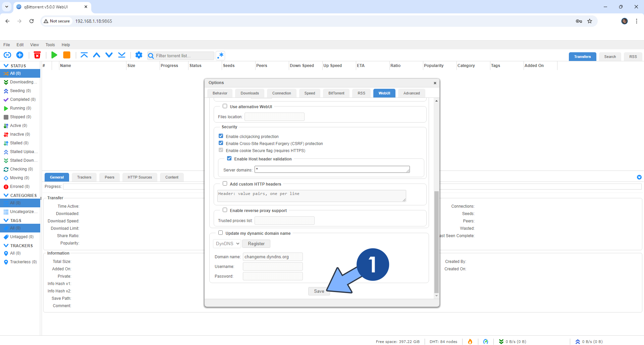Image resolution: width=644 pixels, height=345 pixels.
Task: Click the Register button
Action: (x=256, y=244)
